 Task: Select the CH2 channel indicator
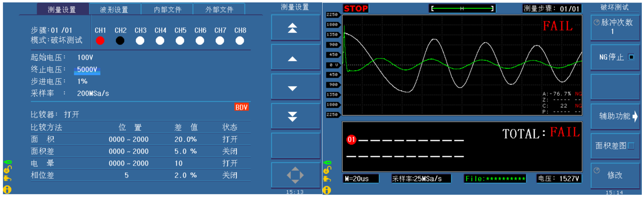click(120, 41)
